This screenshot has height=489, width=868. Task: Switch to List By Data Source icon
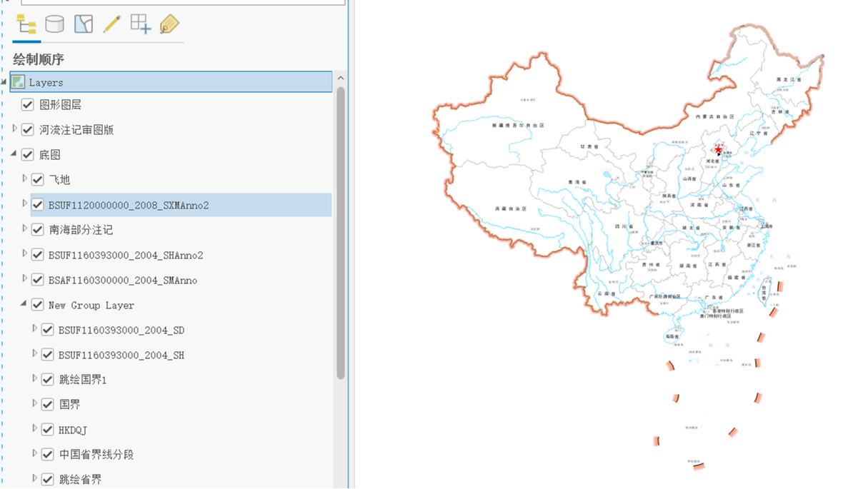click(x=54, y=24)
